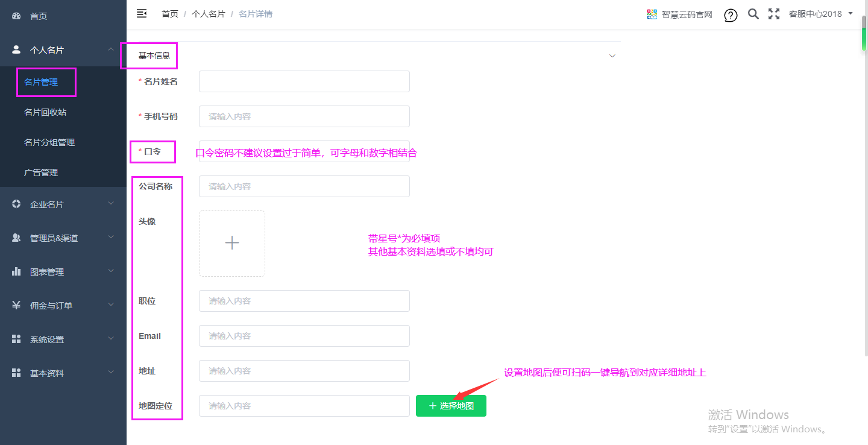Click the 佣金与订单 yen icon
This screenshot has width=868, height=445.
[16, 306]
